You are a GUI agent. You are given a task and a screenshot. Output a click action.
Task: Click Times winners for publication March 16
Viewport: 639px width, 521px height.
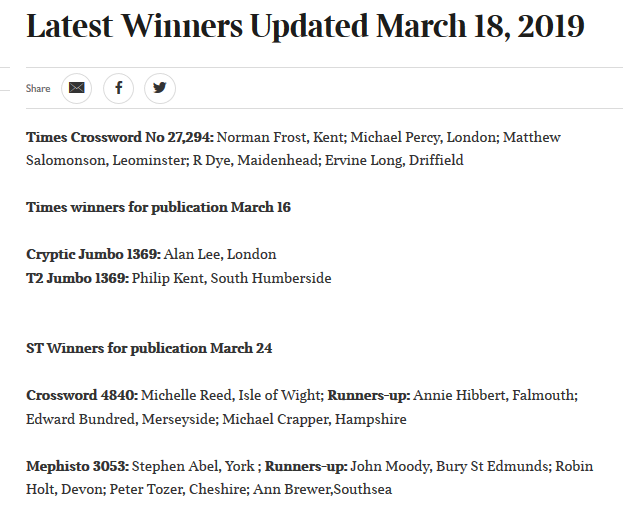click(x=159, y=208)
